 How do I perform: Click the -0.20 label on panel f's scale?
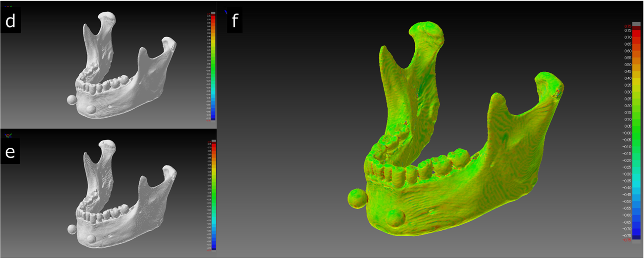(x=627, y=160)
